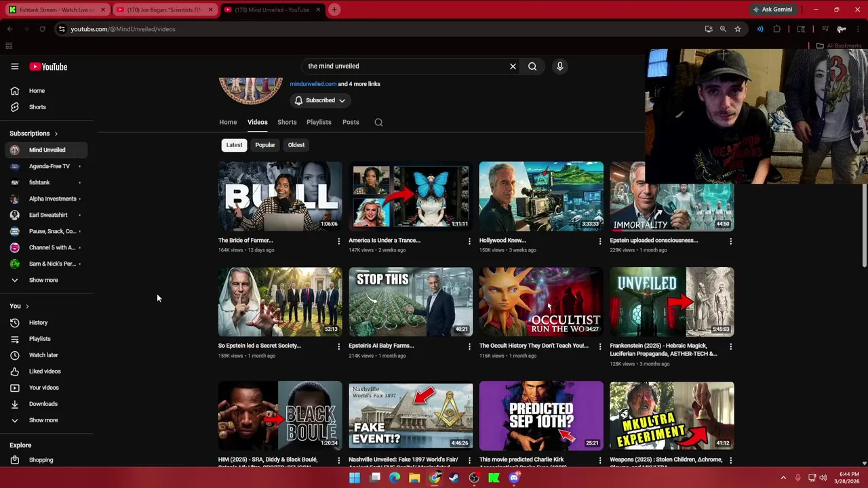868x488 pixels.
Task: Open Microsoft Edge from taskbar
Action: [395, 478]
